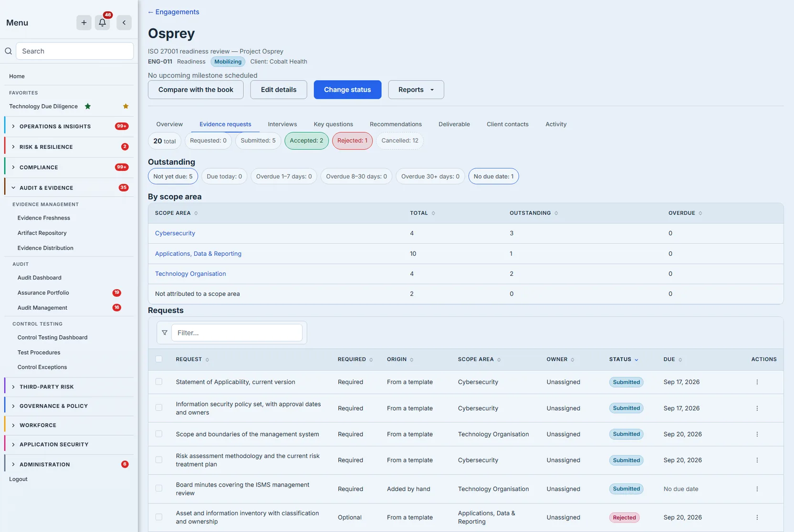Filter by Rejected: 1 status chip
794x532 pixels.
pos(352,141)
